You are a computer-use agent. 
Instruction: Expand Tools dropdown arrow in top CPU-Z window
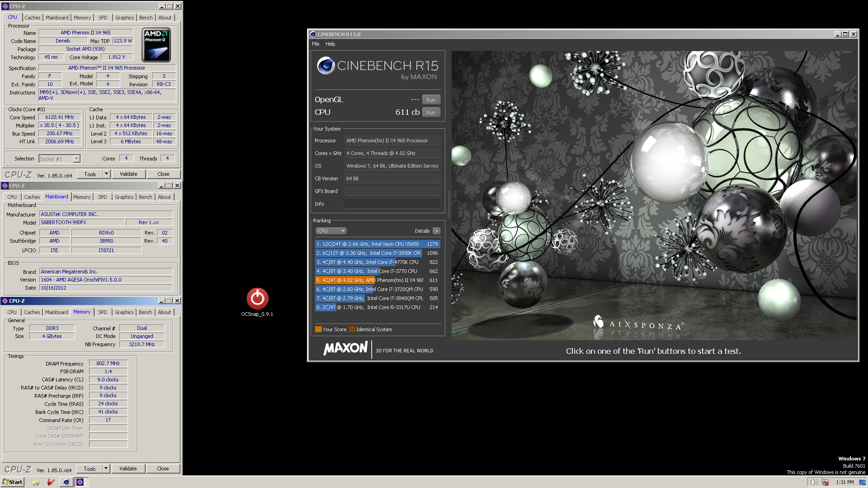pyautogui.click(x=106, y=174)
